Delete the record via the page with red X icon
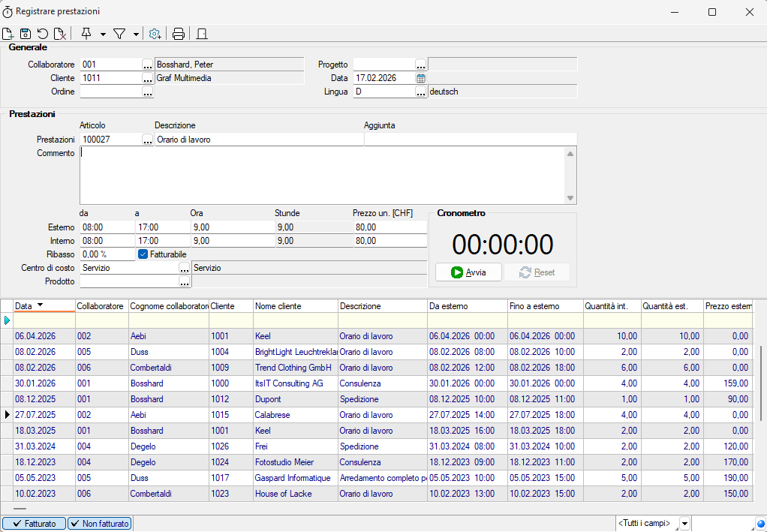Viewport: 767px width, 532px height. (x=60, y=34)
